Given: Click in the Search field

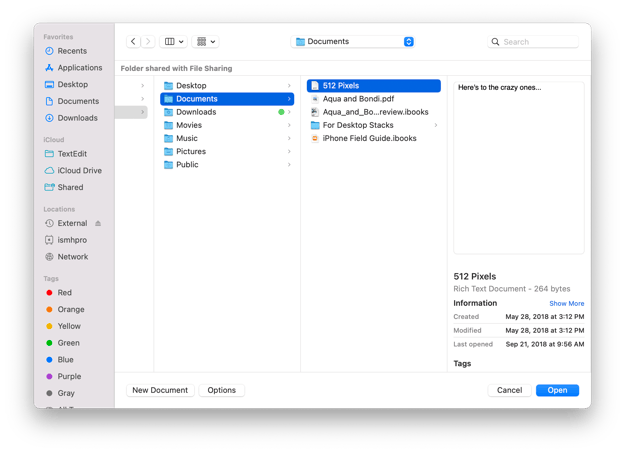Looking at the screenshot, I should tap(533, 42).
